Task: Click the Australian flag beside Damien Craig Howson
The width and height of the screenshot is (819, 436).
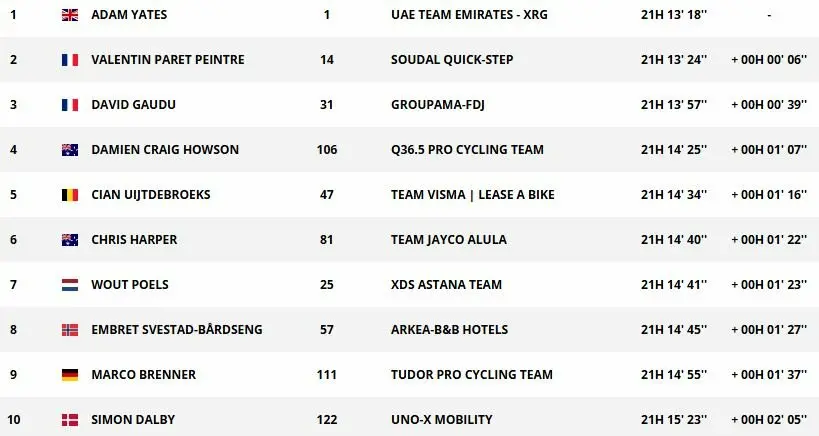Action: [x=69, y=150]
